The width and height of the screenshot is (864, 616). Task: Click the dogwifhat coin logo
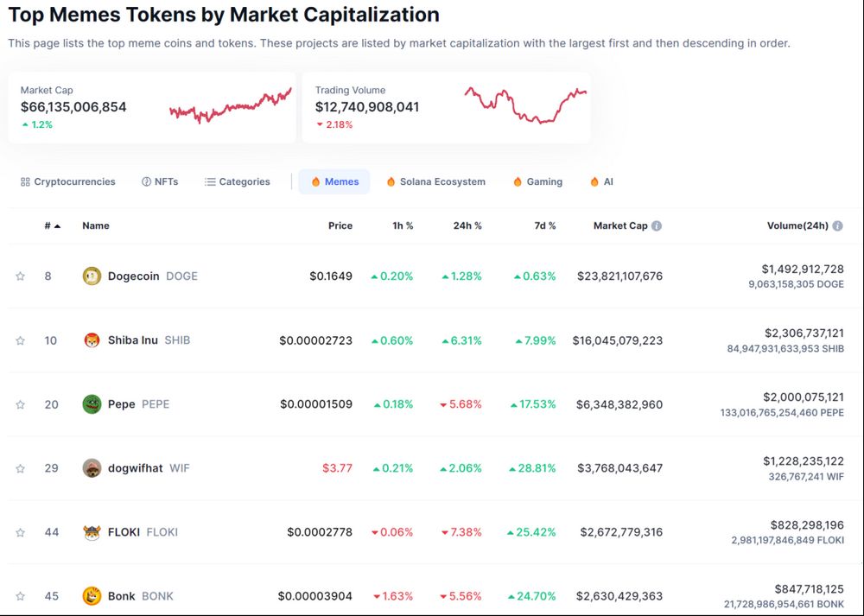pos(92,468)
